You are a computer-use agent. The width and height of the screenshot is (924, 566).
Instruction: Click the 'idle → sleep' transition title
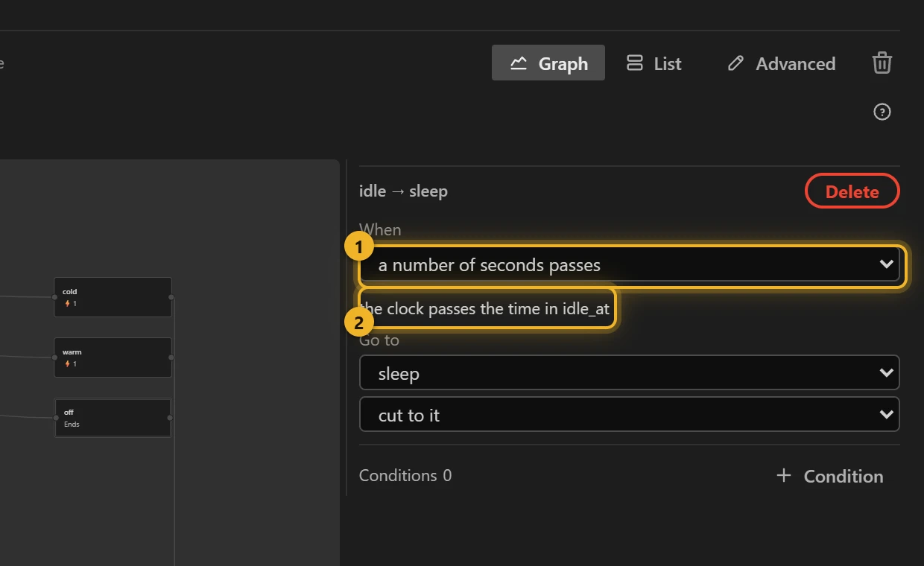tap(403, 191)
